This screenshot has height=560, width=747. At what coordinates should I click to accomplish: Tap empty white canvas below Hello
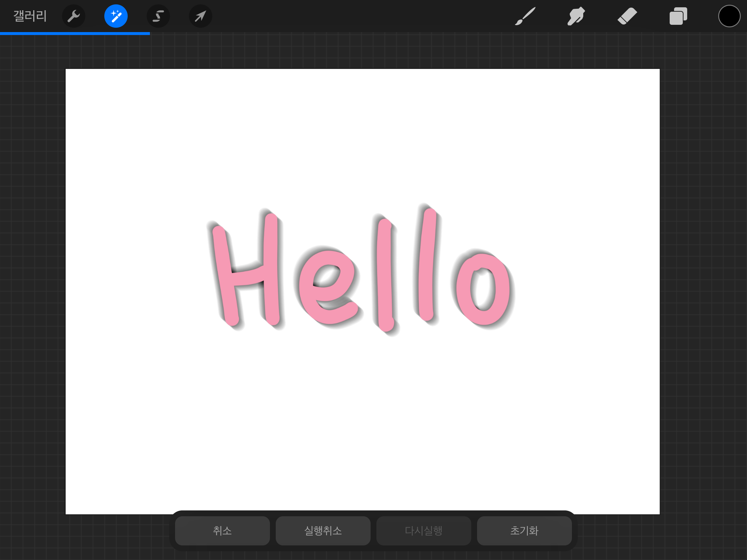click(x=363, y=419)
